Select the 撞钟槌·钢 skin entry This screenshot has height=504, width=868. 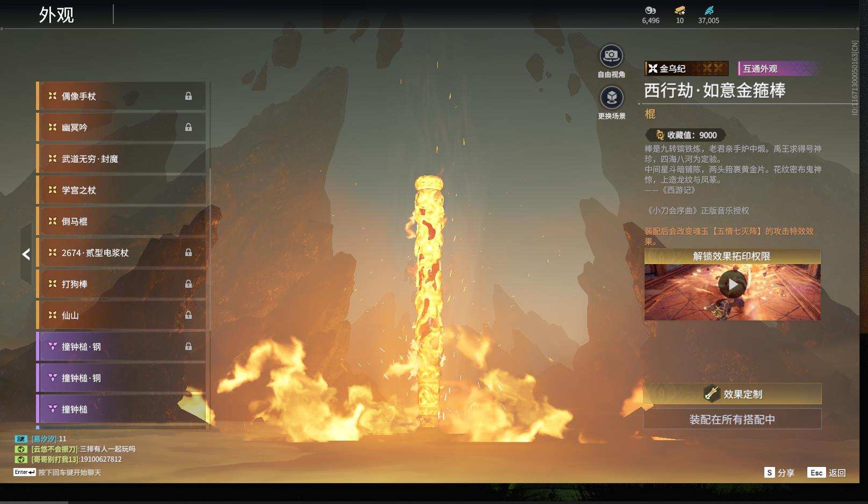click(121, 347)
